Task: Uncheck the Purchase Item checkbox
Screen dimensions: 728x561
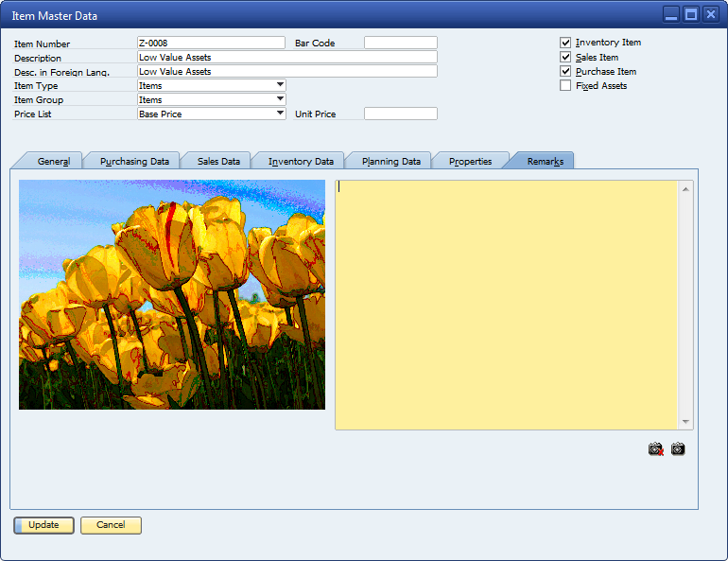Action: (x=565, y=72)
